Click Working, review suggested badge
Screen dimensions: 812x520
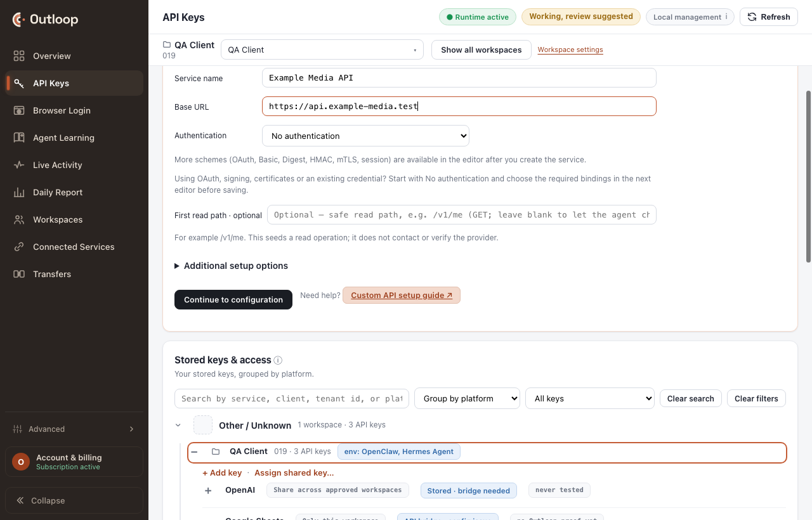coord(581,16)
